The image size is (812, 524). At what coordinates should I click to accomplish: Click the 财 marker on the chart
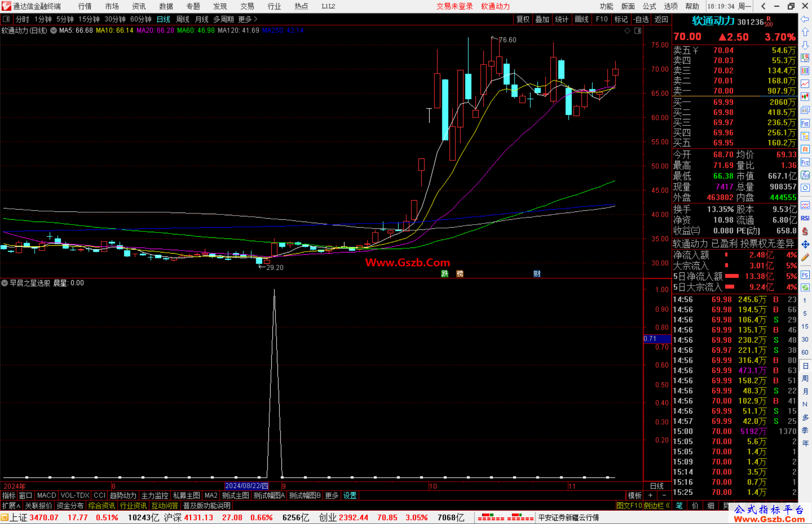(537, 274)
